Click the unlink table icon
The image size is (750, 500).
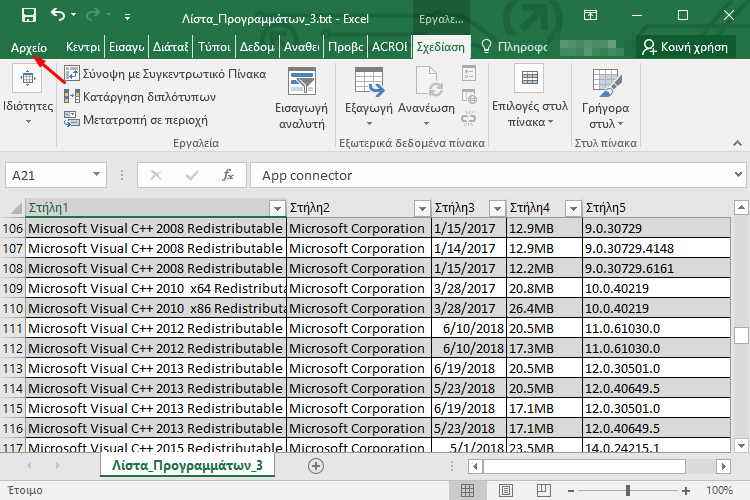(x=469, y=118)
